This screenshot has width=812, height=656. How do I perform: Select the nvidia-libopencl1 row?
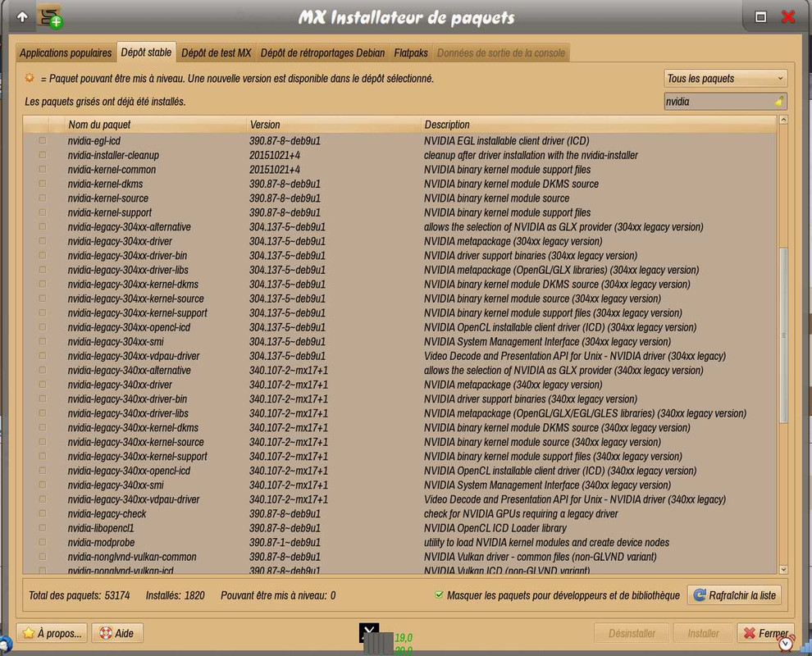point(399,528)
